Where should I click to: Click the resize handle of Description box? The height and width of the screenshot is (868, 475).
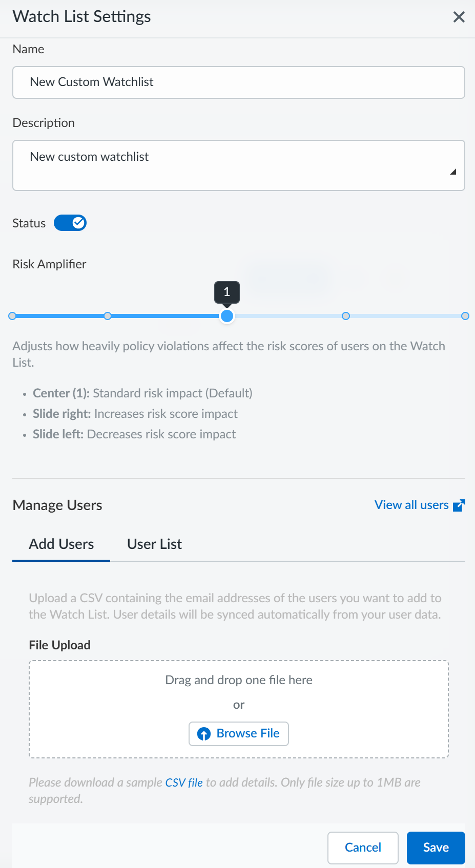pos(453,172)
